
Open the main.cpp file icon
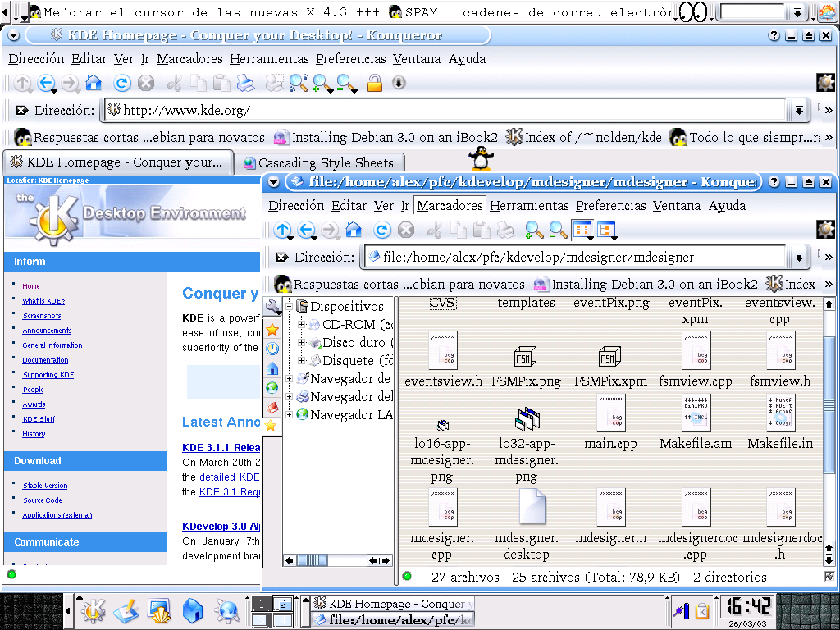click(x=610, y=414)
